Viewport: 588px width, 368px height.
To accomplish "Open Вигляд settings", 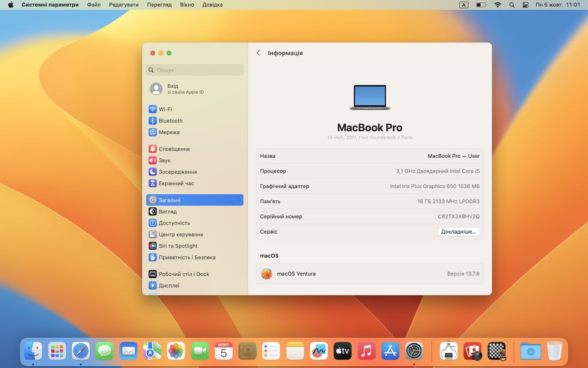I will point(195,211).
